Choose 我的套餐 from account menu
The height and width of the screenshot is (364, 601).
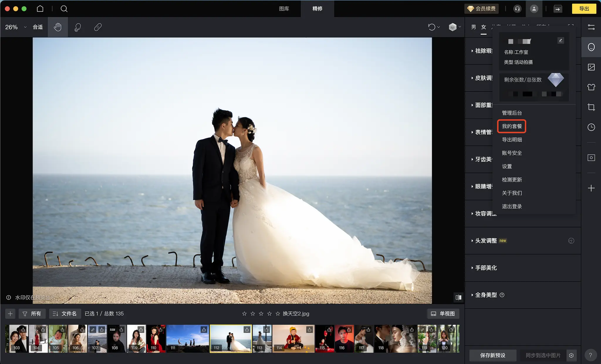pos(512,126)
